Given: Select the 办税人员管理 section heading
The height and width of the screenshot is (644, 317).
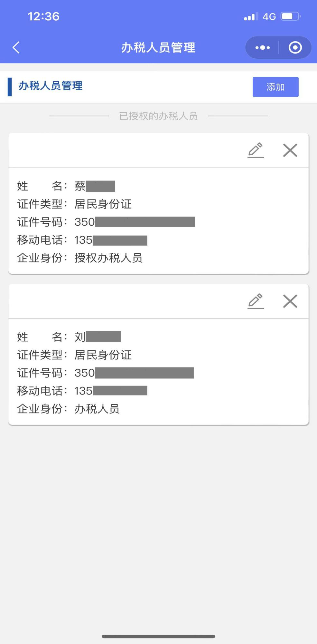Looking at the screenshot, I should coord(51,86).
